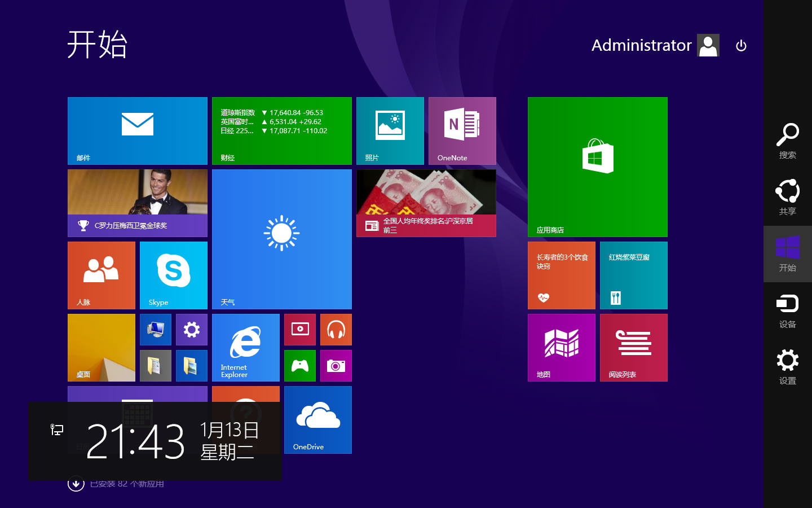
Task: Open the Devices (设备) charm
Action: point(788,310)
